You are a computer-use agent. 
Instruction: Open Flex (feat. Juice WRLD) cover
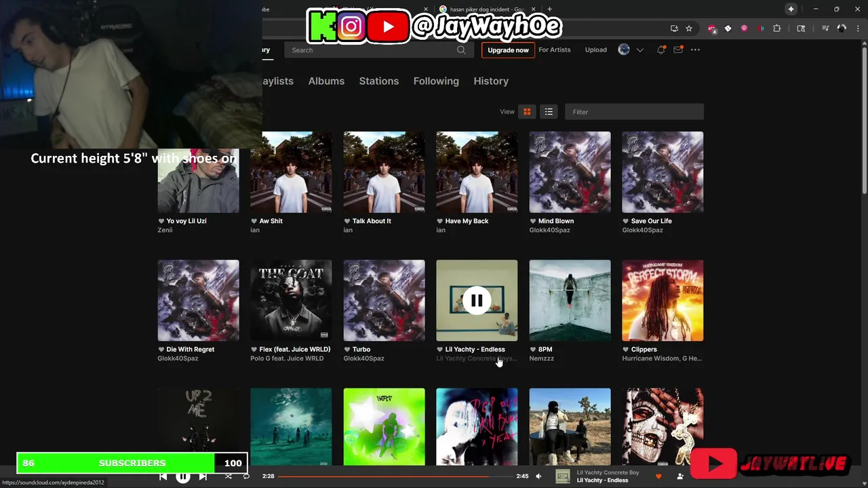[x=291, y=300]
